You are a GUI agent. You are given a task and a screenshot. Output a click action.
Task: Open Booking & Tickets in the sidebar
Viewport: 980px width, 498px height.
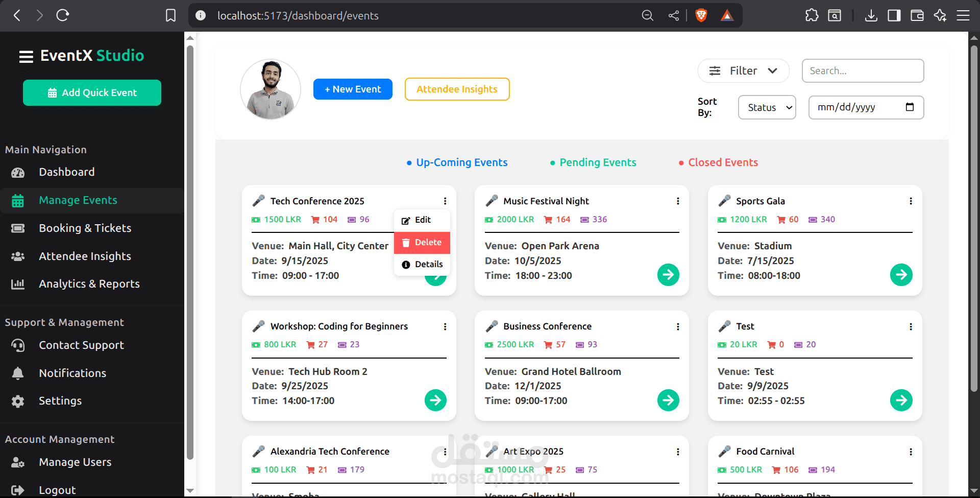tap(92, 228)
